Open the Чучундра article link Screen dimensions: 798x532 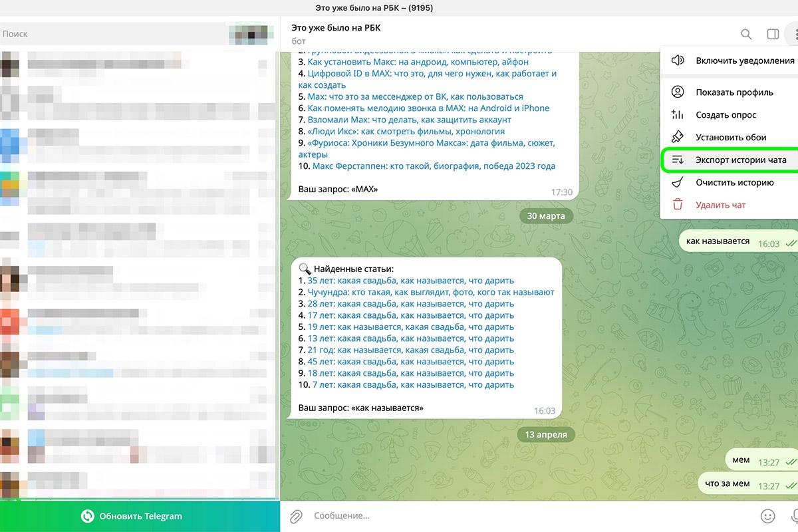pos(430,292)
